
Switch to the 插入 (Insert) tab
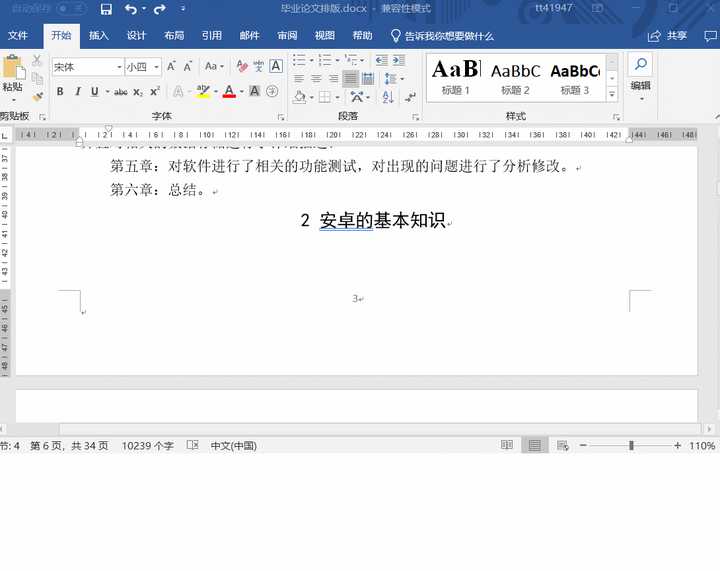pos(98,35)
